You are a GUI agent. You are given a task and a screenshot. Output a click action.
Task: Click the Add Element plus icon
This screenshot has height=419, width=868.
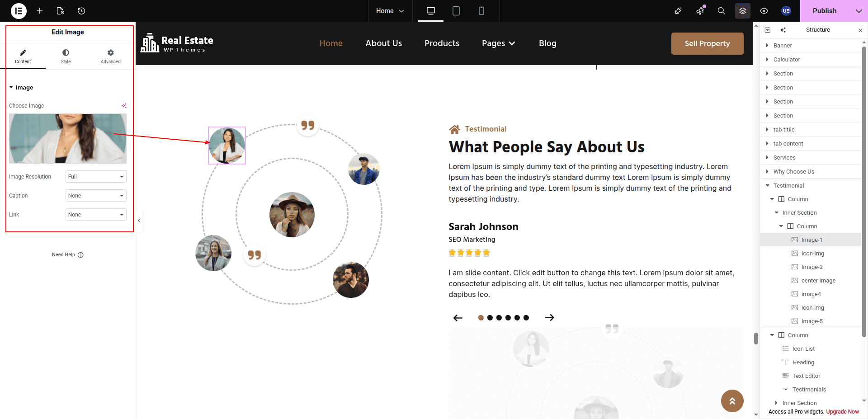click(40, 11)
